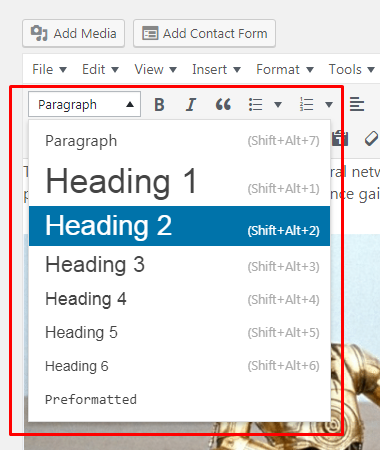Click the Add Media button

click(x=74, y=33)
